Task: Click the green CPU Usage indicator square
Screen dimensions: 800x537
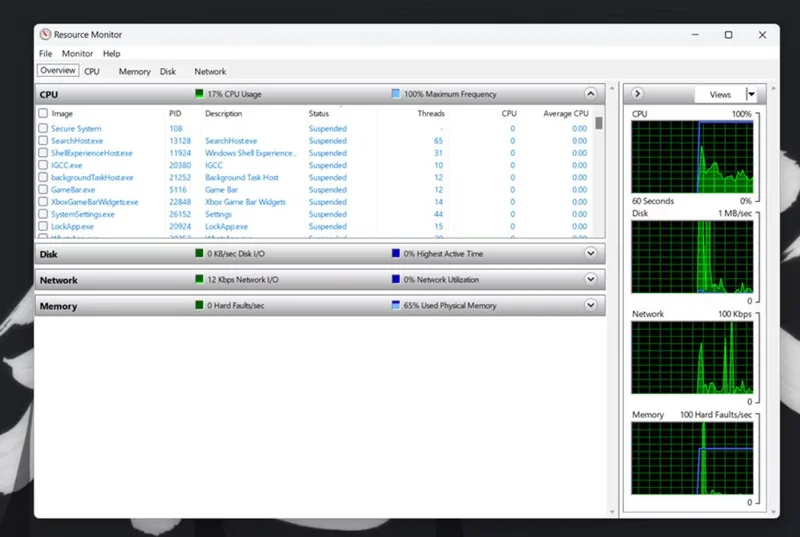Action: coord(200,94)
